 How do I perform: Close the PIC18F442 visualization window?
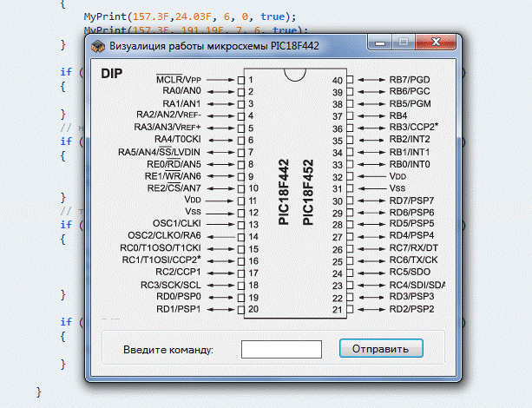[436, 42]
